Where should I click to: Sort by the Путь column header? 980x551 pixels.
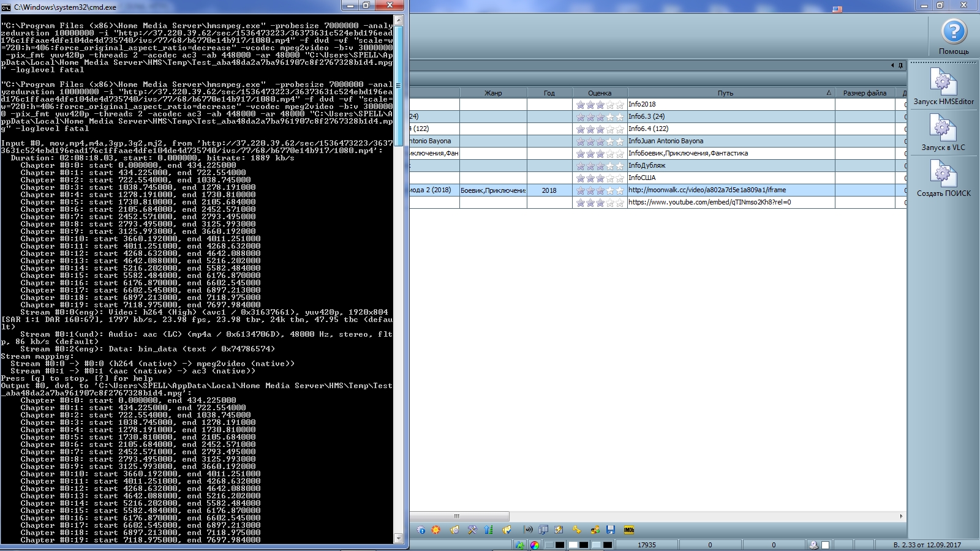tap(725, 93)
